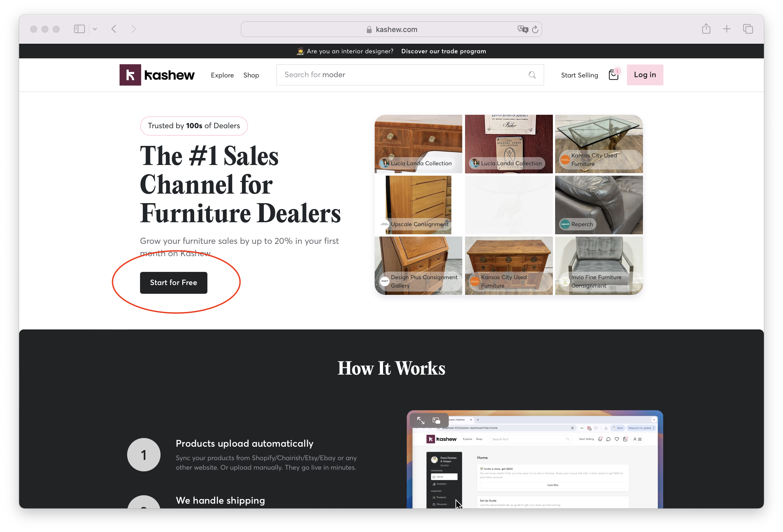The height and width of the screenshot is (532, 783).
Task: Expand the sidebar tab group dropdown arrow
Action: pos(95,29)
